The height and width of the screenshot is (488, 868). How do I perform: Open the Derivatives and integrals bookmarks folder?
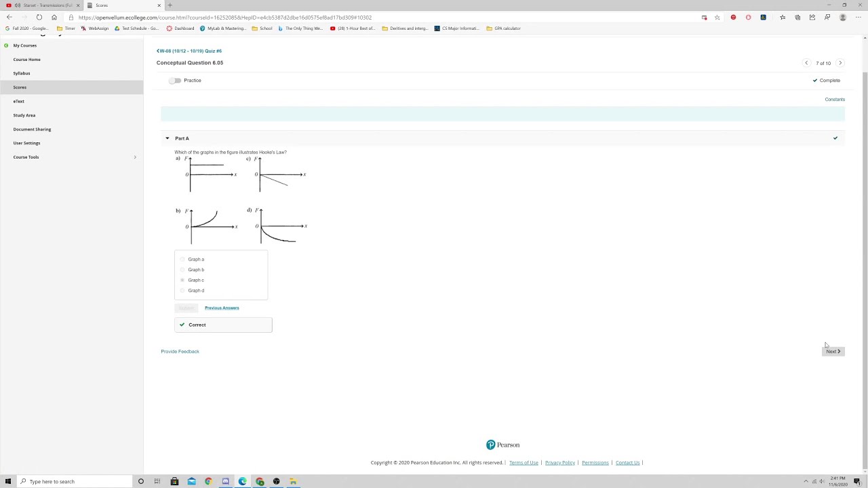[406, 28]
